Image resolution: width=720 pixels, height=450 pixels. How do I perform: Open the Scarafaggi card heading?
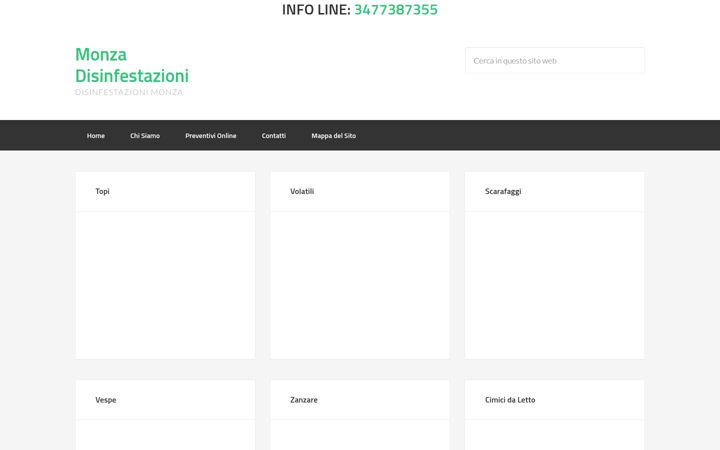(503, 191)
